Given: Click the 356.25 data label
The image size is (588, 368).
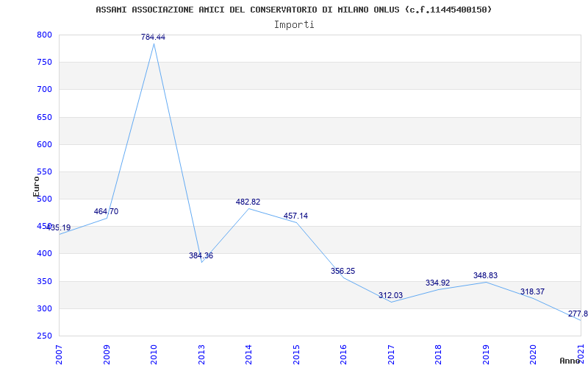Looking at the screenshot, I should (343, 271).
